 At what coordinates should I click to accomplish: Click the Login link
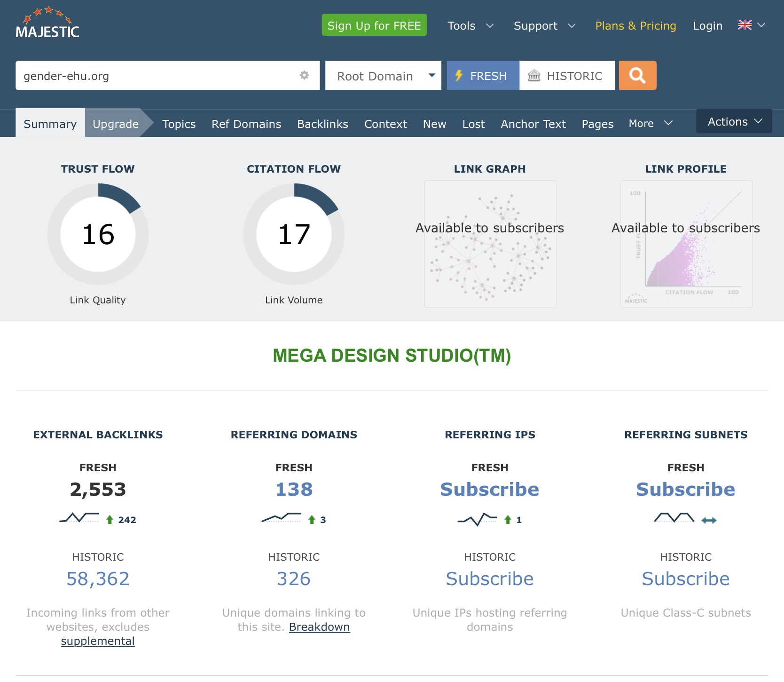(707, 25)
